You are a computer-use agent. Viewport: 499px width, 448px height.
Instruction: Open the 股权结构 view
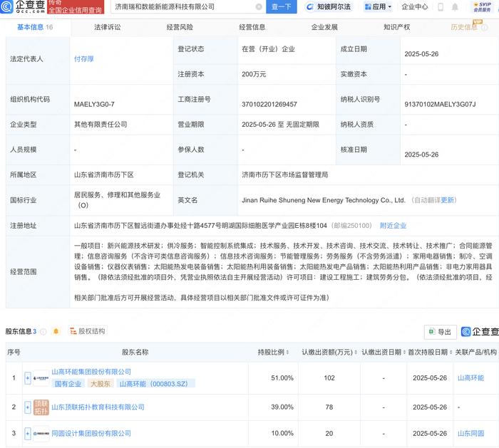[x=88, y=331]
